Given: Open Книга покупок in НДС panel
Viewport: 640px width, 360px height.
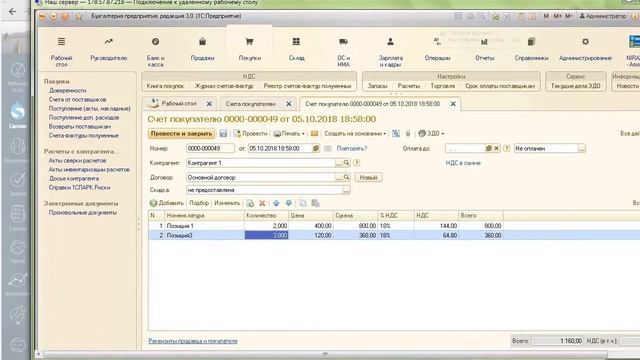Looking at the screenshot, I should click(x=165, y=86).
